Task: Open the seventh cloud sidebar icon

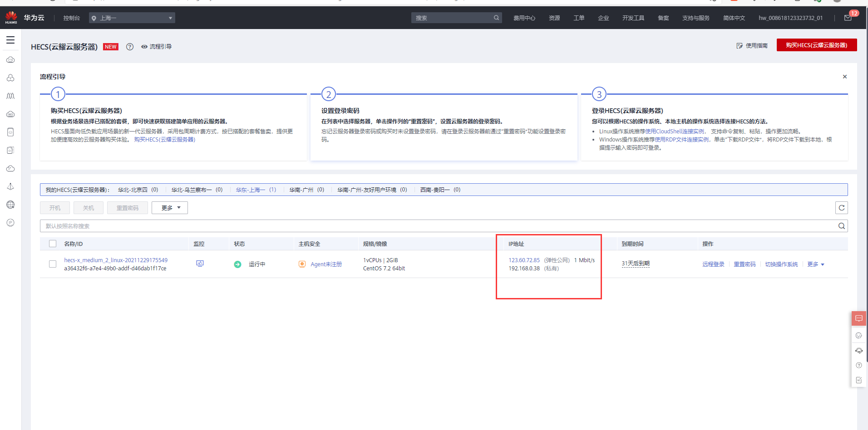Action: [10, 168]
